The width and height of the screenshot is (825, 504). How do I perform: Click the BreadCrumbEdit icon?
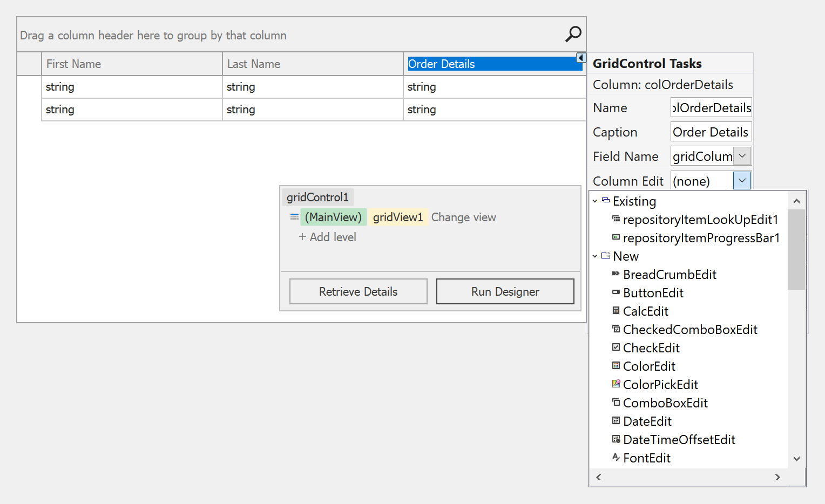[x=616, y=274]
